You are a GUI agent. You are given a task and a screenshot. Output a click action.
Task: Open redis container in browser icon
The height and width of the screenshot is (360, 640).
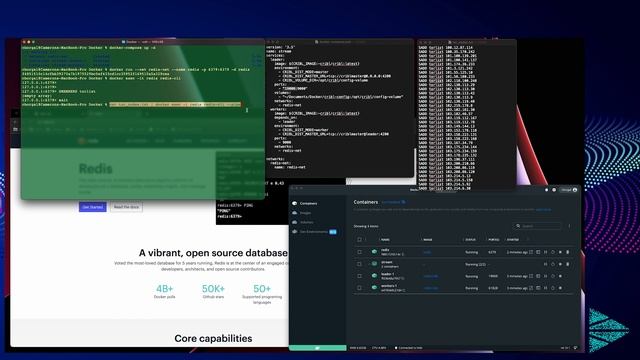(531, 252)
